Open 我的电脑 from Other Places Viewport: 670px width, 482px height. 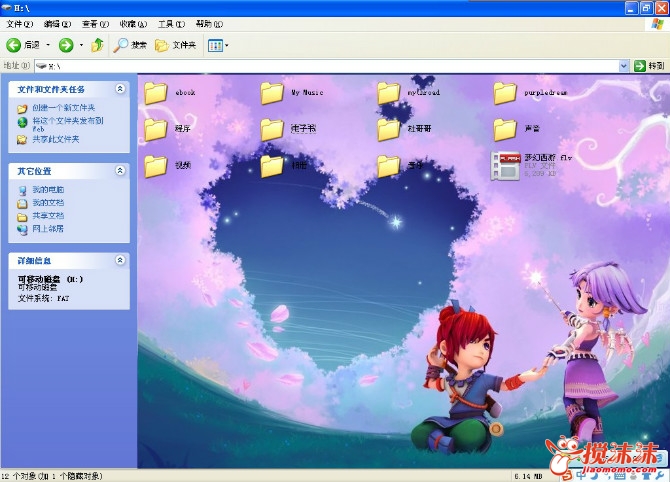[x=48, y=190]
